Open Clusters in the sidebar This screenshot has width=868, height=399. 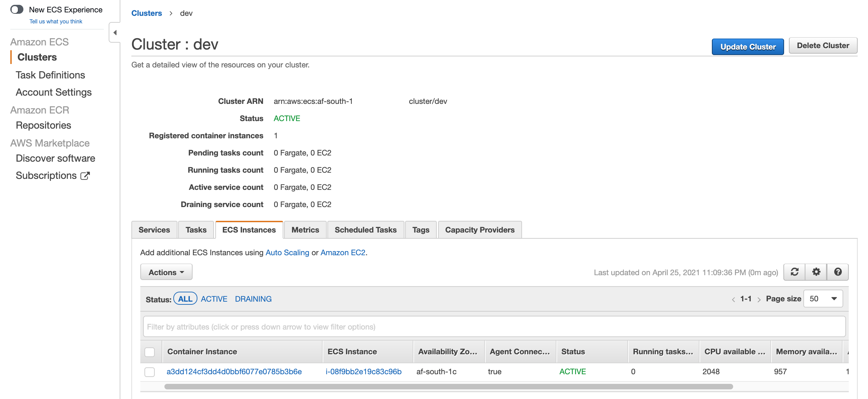37,57
